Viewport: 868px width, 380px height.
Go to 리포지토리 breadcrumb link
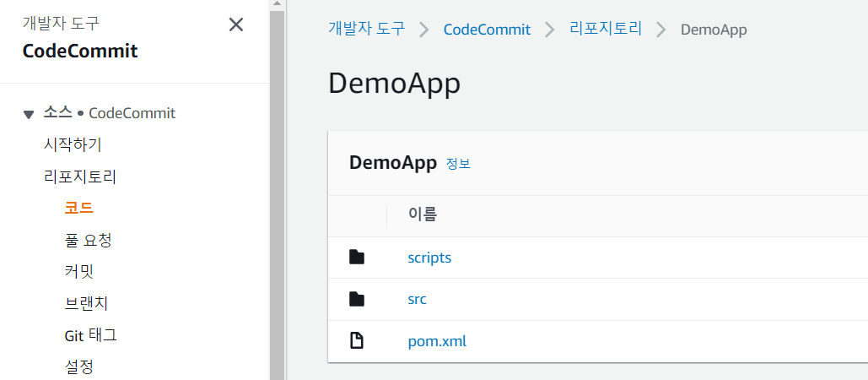[606, 29]
